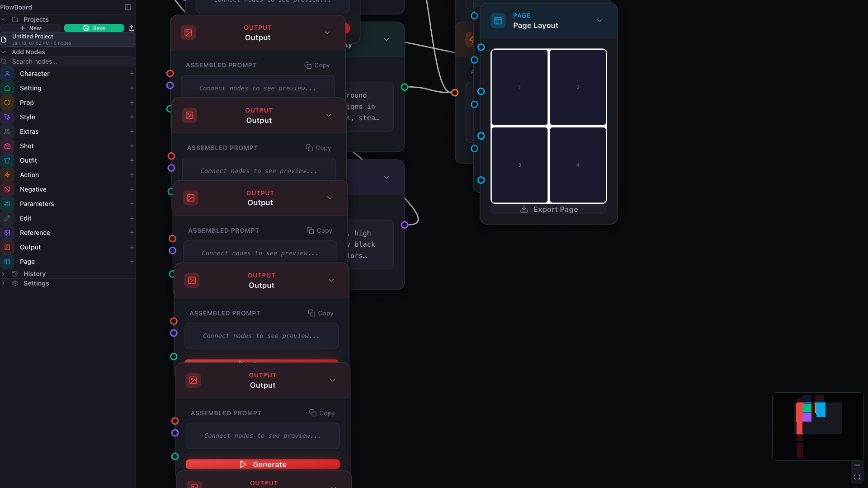Select page panel 1 in layout
This screenshot has width=868, height=488.
tap(519, 87)
